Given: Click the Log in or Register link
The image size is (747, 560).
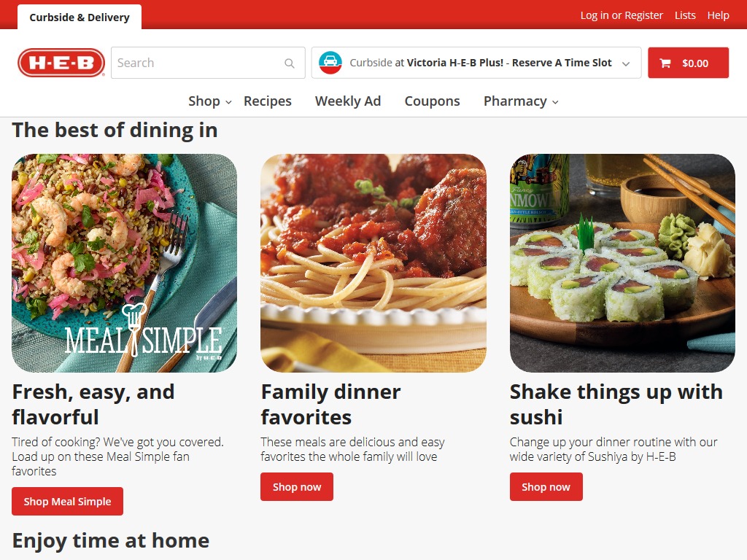Looking at the screenshot, I should 622,15.
